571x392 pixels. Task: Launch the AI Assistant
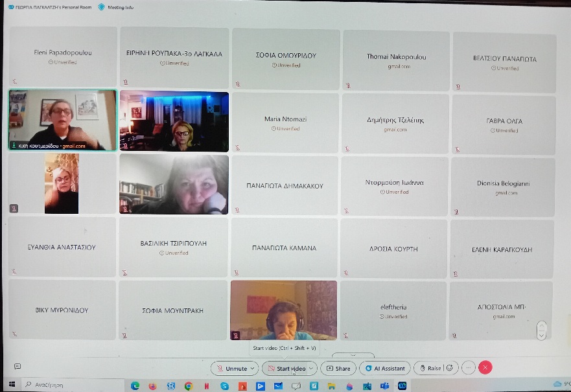(x=385, y=368)
